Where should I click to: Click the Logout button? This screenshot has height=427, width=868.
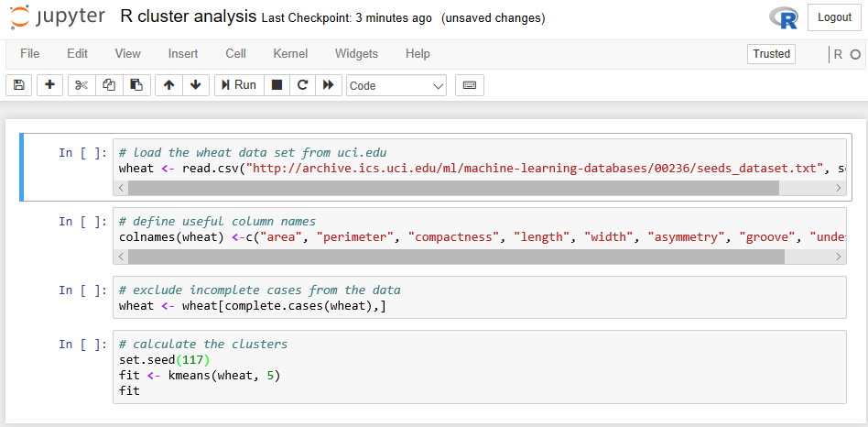(x=834, y=17)
